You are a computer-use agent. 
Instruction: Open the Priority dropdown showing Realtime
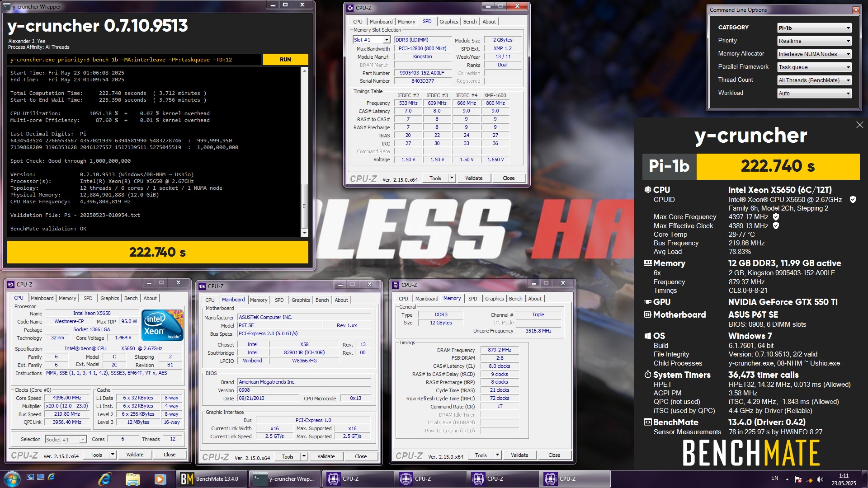pos(814,41)
